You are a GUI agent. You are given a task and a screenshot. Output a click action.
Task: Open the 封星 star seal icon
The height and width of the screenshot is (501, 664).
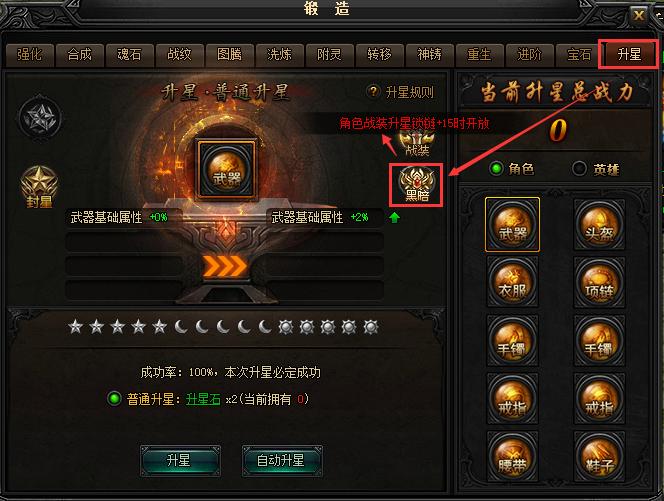click(39, 187)
